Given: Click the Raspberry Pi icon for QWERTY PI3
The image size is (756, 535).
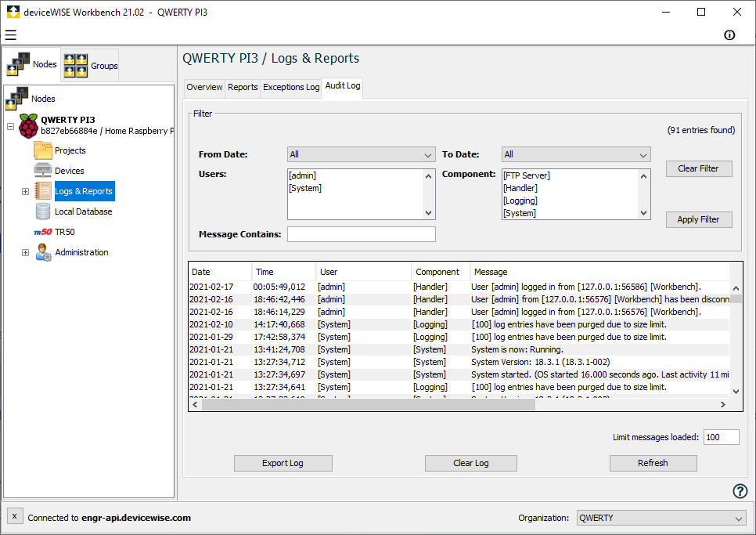Looking at the screenshot, I should (28, 126).
